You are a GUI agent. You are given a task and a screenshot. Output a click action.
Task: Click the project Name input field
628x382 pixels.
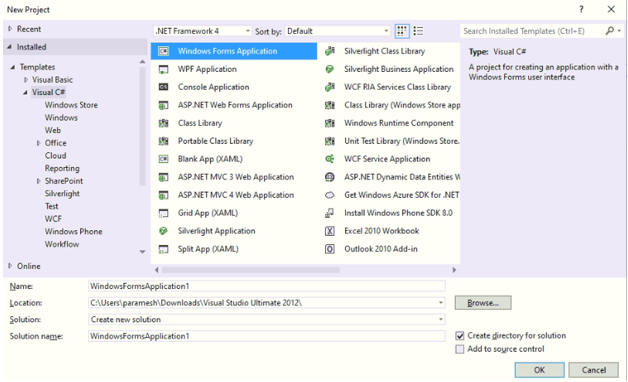[x=266, y=286]
